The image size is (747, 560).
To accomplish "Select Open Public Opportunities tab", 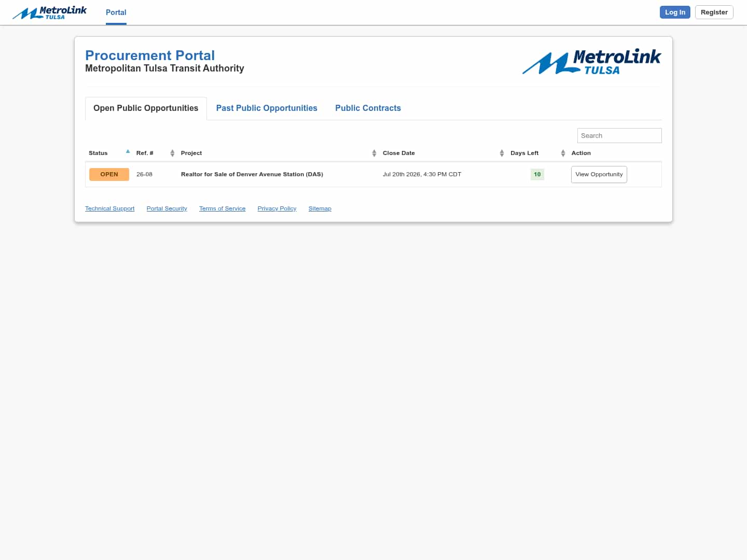I will [x=146, y=108].
